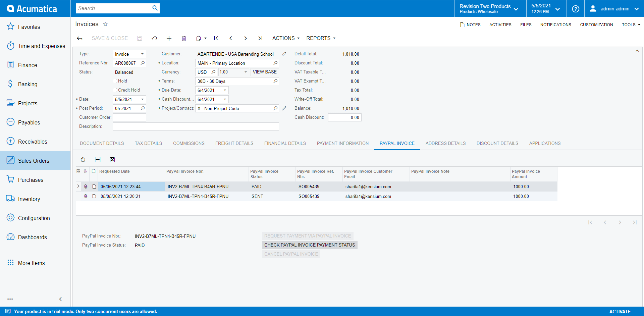Click ACTIVATE in trial banner
The image size is (644, 316).
coord(620,312)
